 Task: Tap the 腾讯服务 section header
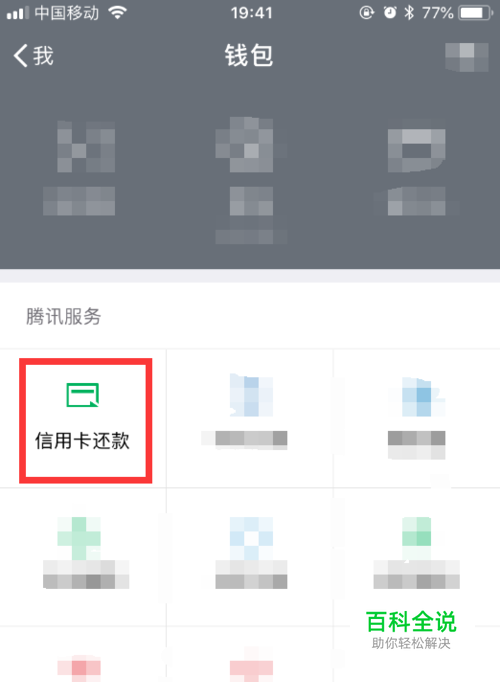[x=63, y=316]
